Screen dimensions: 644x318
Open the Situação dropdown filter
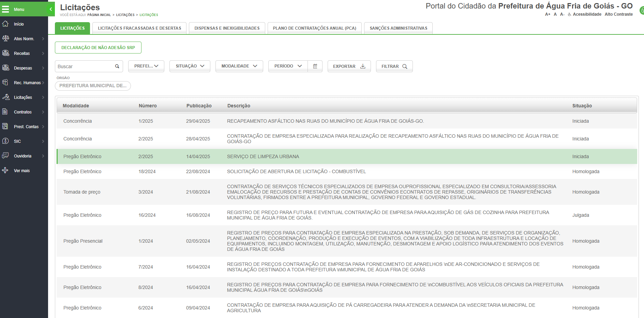(x=190, y=66)
